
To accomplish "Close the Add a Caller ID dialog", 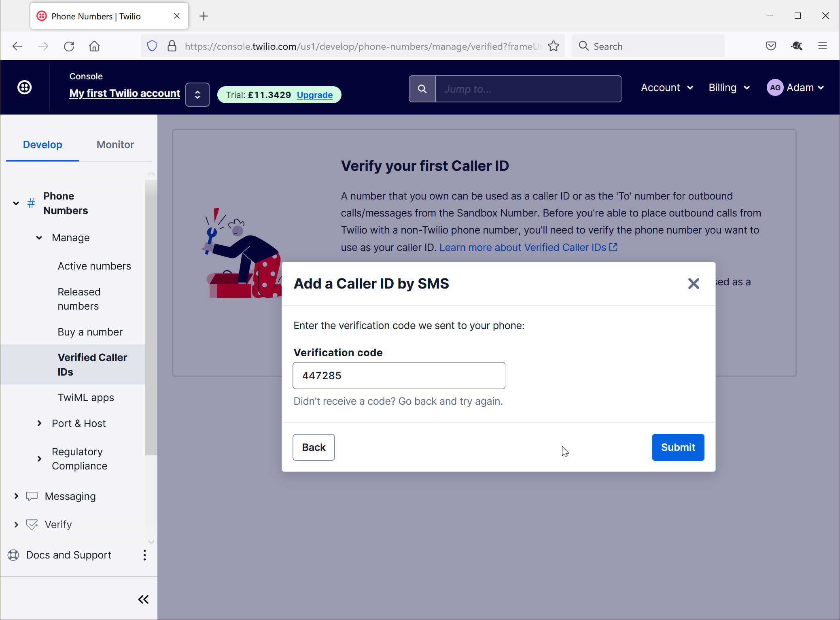I will coord(694,284).
